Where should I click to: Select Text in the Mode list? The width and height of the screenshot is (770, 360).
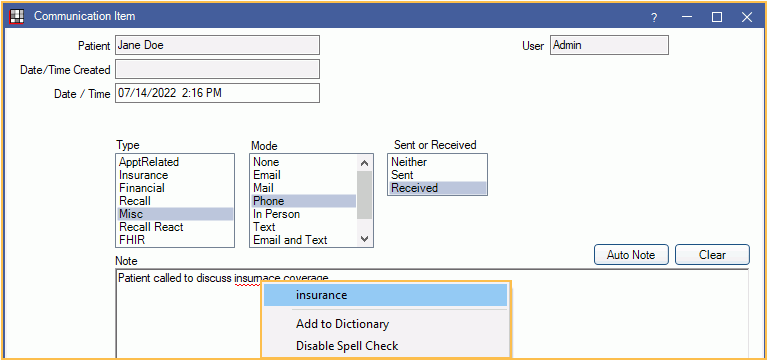click(x=304, y=227)
